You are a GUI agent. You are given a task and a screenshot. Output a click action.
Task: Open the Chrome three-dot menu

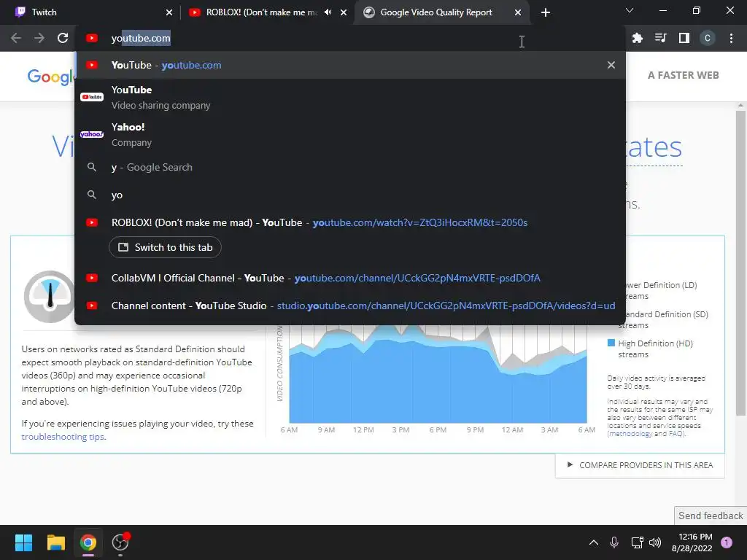(731, 38)
